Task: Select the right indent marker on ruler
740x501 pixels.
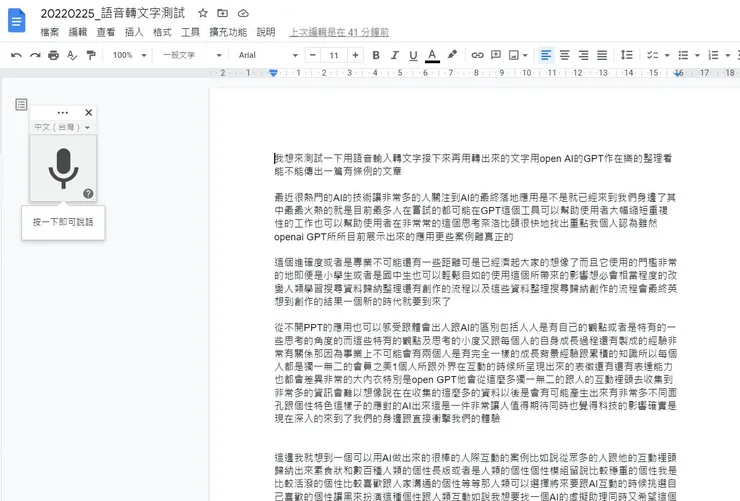Action: (x=679, y=73)
